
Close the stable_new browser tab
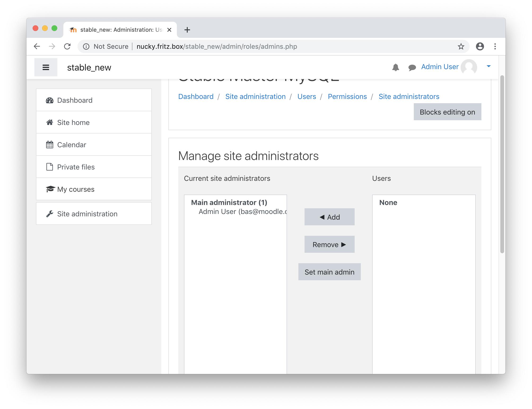pos(169,30)
